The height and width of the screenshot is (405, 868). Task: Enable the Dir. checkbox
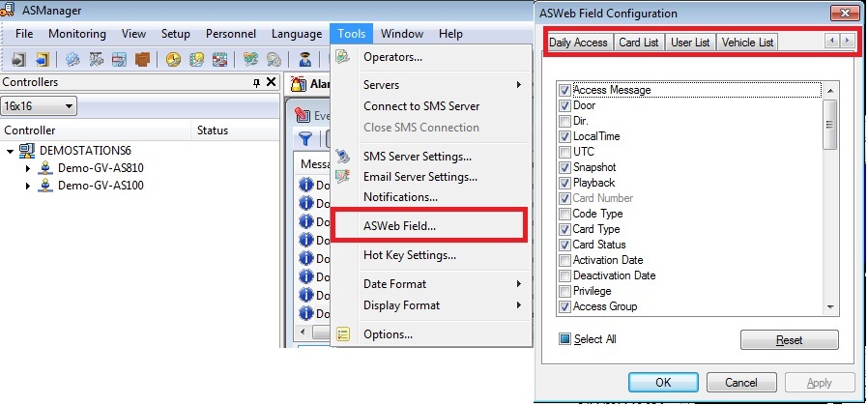[x=564, y=121]
